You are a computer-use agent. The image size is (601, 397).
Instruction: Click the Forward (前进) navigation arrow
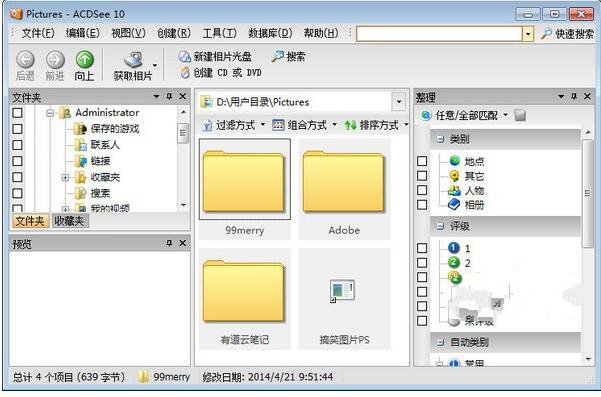[x=55, y=59]
